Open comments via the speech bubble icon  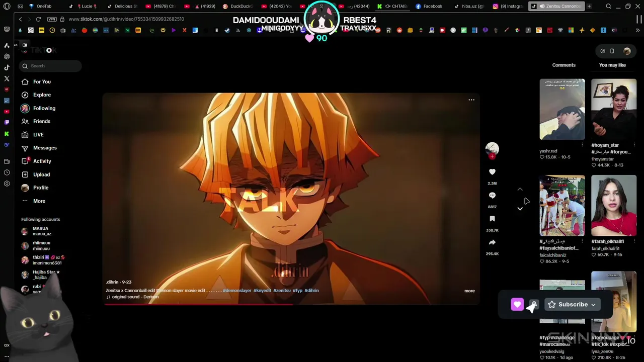(492, 195)
